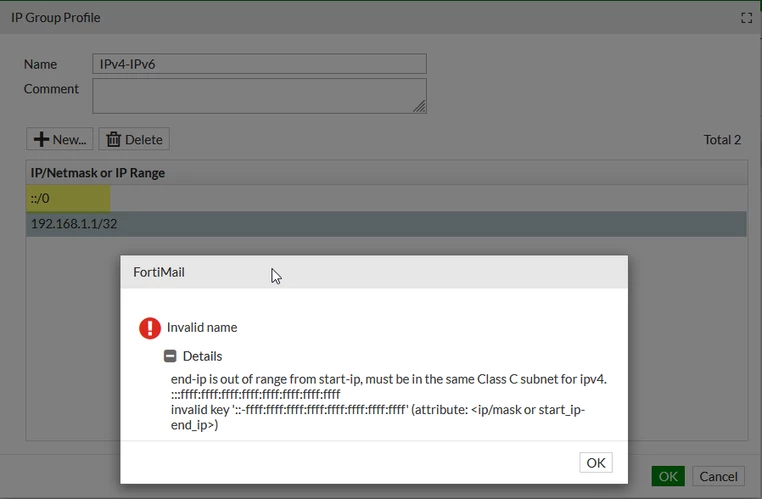The height and width of the screenshot is (499, 762).
Task: Click the Name field containing IPv4-IPv6
Action: coord(260,64)
